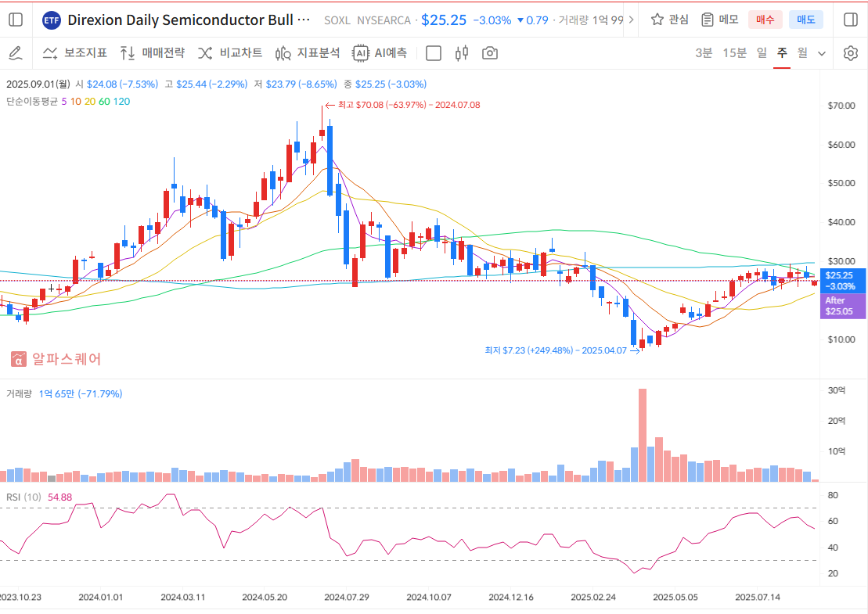Click the 거래량 volume panel label

point(19,394)
